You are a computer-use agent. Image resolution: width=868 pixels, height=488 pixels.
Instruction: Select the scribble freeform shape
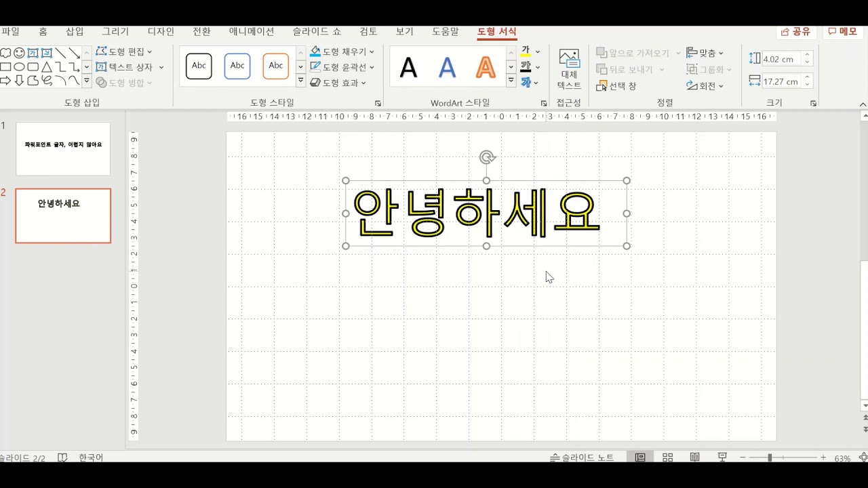point(47,81)
